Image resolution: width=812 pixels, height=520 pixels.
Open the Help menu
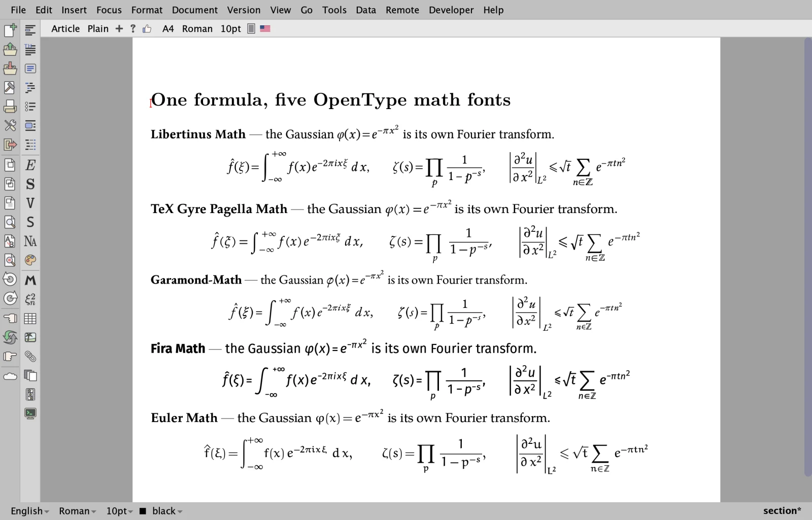(493, 10)
